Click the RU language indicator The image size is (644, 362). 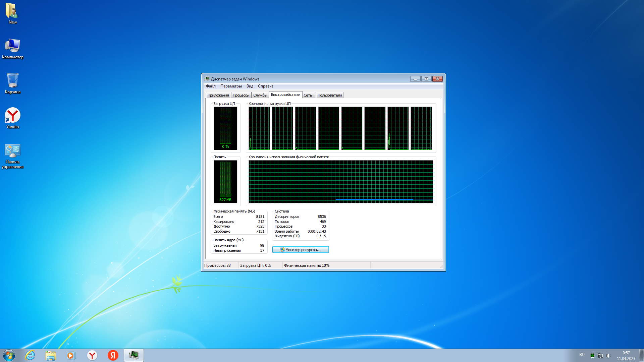click(582, 355)
